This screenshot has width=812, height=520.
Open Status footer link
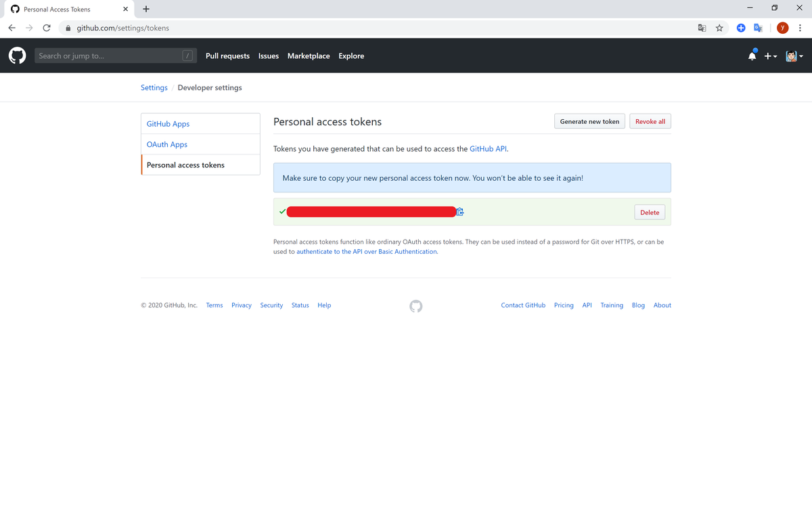click(x=300, y=305)
